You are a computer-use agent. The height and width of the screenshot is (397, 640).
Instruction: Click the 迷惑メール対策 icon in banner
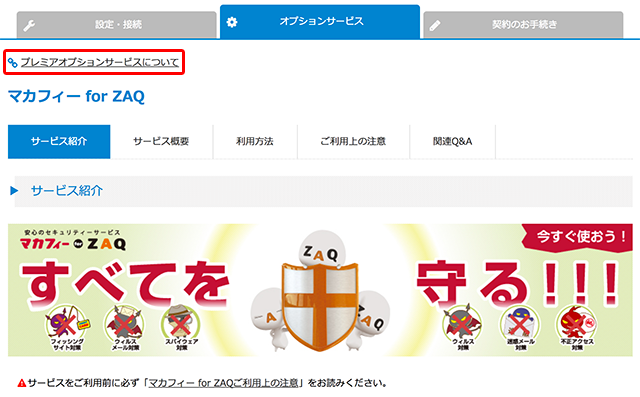(520, 328)
